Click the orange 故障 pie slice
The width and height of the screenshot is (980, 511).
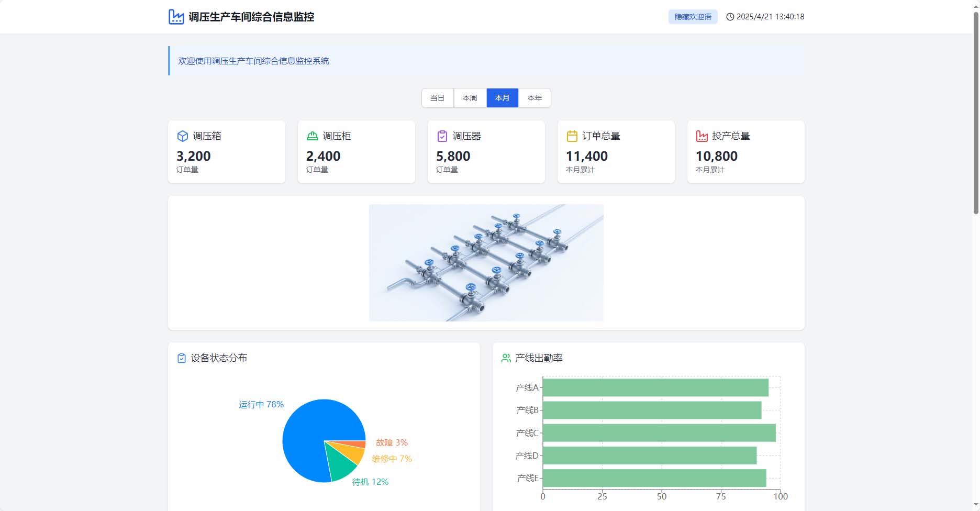(357, 445)
